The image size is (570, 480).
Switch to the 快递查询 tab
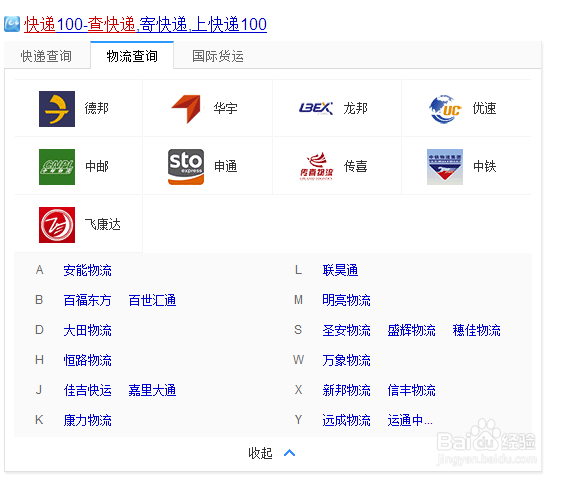(x=46, y=56)
